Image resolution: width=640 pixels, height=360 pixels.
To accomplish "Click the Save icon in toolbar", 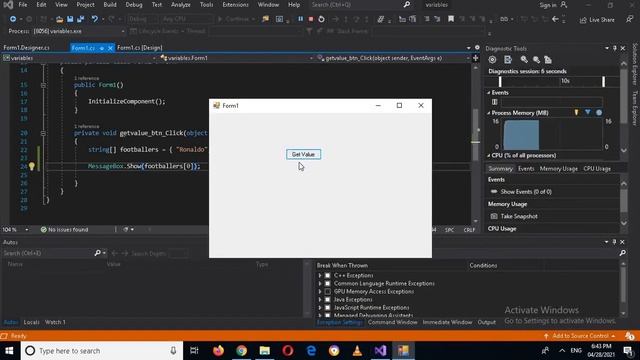I will coord(70,19).
